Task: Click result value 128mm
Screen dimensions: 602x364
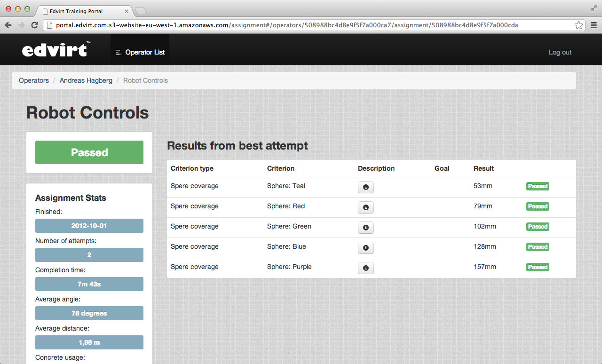Action: [x=485, y=246]
